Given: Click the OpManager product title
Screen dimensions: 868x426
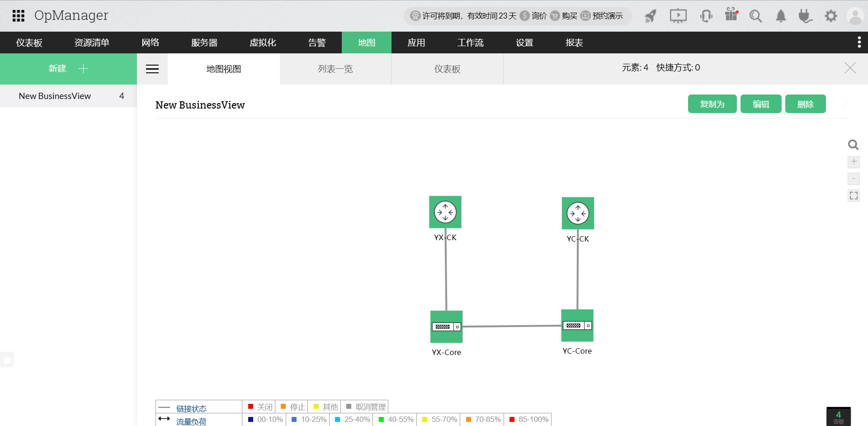Looking at the screenshot, I should point(71,15).
